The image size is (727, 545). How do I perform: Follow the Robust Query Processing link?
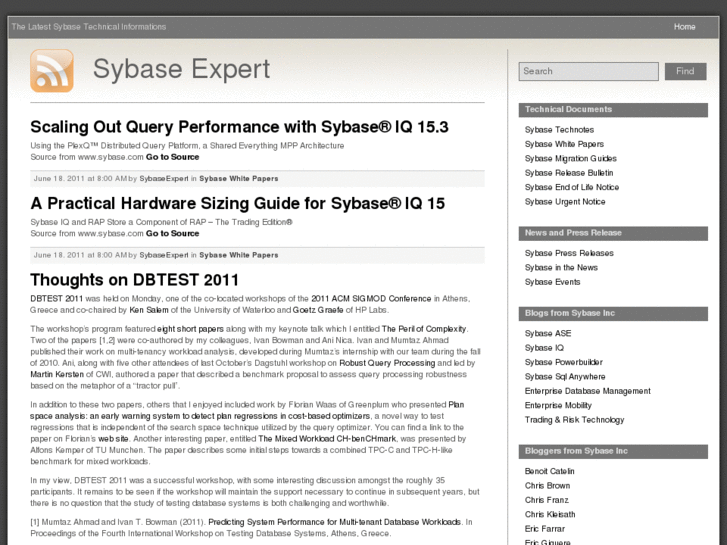(x=387, y=363)
